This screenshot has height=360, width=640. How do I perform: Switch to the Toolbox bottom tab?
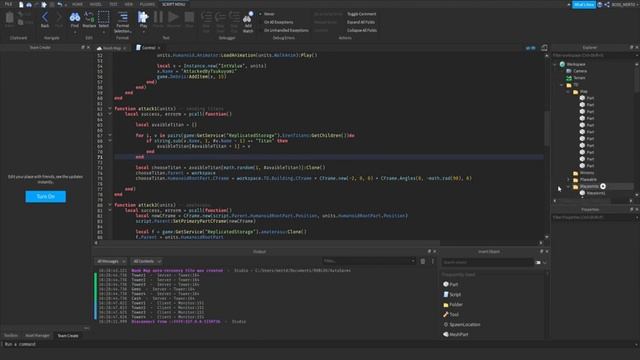[x=11, y=336]
